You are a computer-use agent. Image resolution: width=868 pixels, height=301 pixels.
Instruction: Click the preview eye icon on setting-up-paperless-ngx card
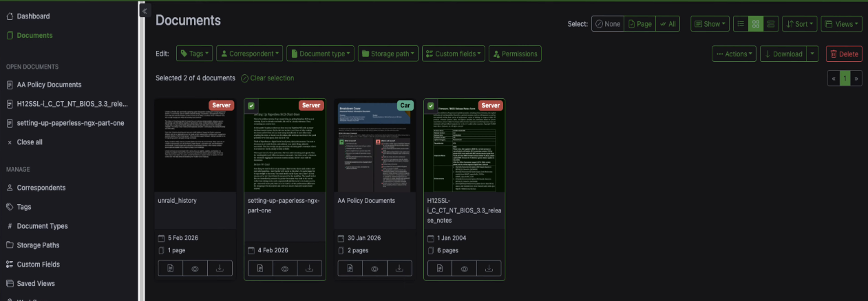(285, 269)
